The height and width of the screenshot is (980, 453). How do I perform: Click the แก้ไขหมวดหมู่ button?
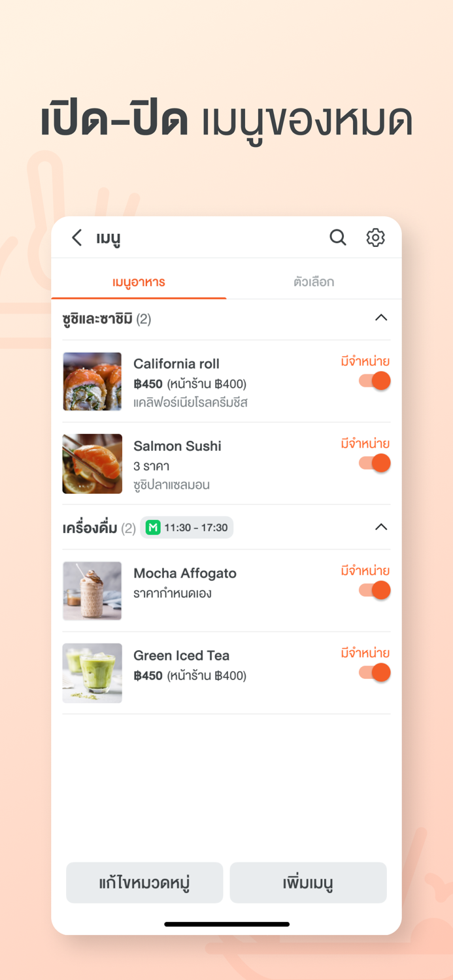pyautogui.click(x=144, y=883)
